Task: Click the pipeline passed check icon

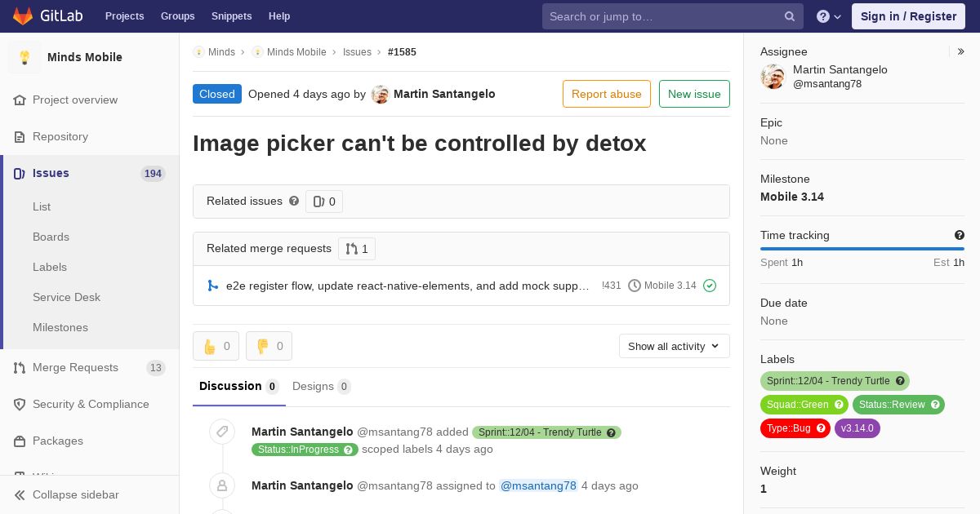Action: click(710, 286)
